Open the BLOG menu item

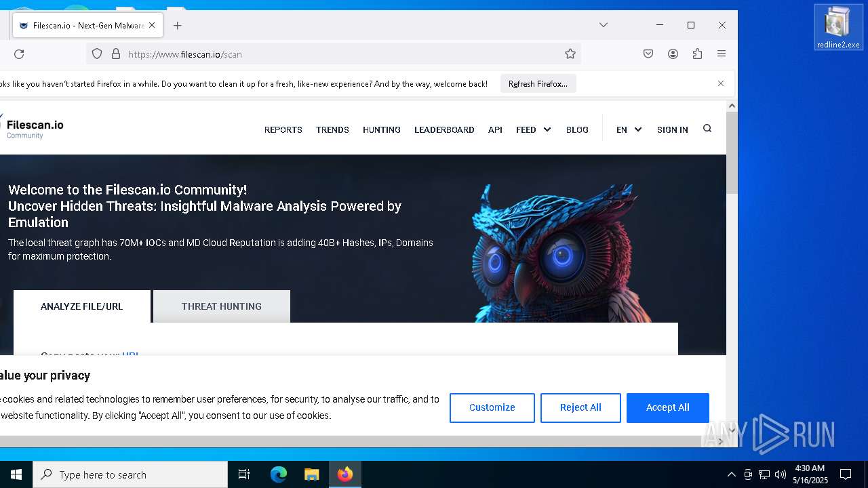click(x=577, y=129)
